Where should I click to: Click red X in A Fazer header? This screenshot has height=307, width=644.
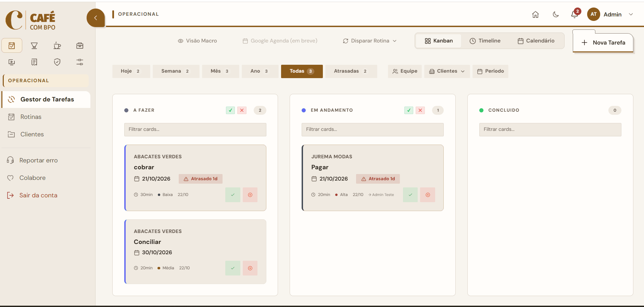click(x=242, y=110)
